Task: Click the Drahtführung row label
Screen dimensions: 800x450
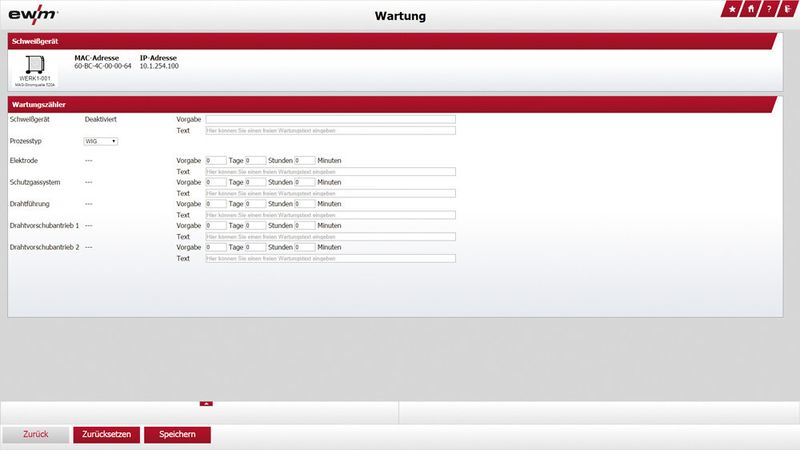Action: pos(30,204)
